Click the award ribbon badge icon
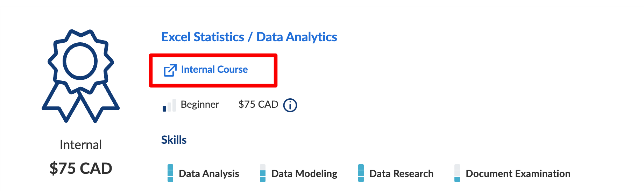Viewport: 644px width, 191px height. tap(80, 76)
